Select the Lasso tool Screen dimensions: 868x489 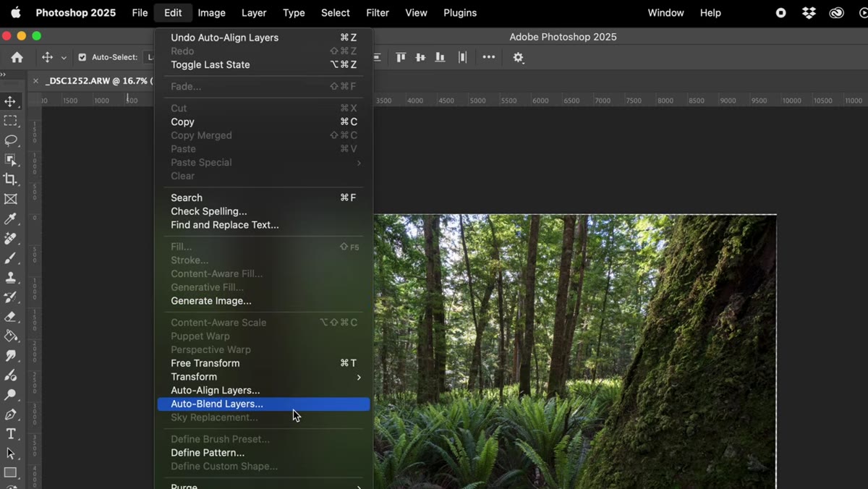pyautogui.click(x=10, y=140)
